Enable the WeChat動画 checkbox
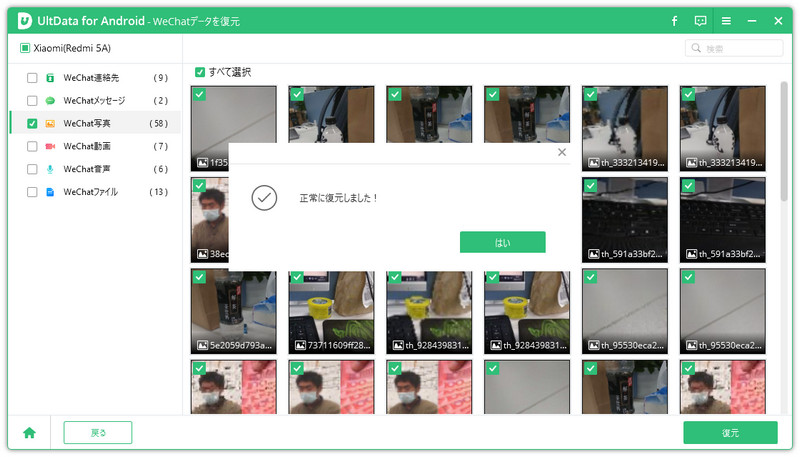Screen dimensions: 800x457 pyautogui.click(x=32, y=146)
